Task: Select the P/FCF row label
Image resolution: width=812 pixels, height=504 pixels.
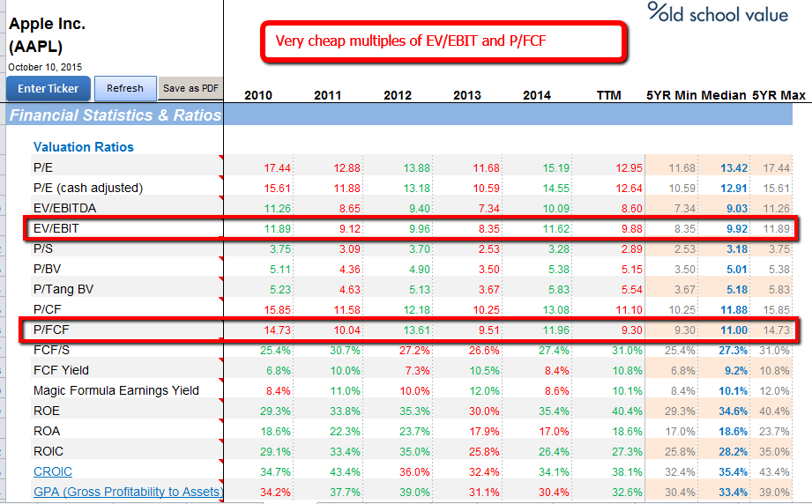Action: point(51,330)
